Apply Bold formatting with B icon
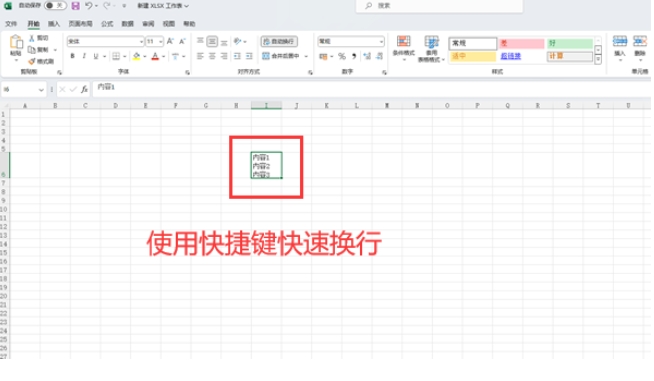 click(73, 56)
